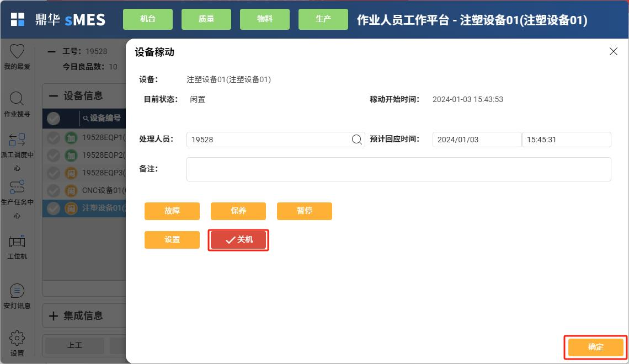Click the 设备编号 column header
This screenshot has height=364, width=629.
pos(105,118)
